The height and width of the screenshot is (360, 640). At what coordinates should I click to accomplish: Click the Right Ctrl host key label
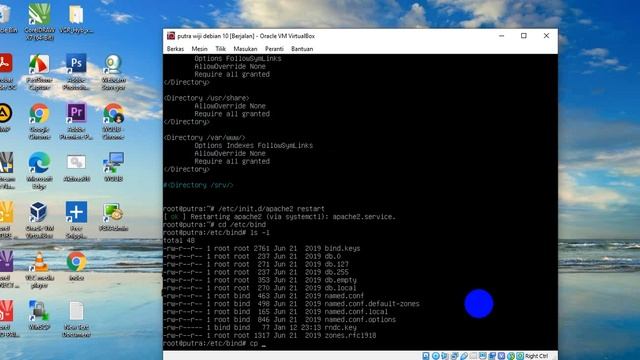coord(537,356)
